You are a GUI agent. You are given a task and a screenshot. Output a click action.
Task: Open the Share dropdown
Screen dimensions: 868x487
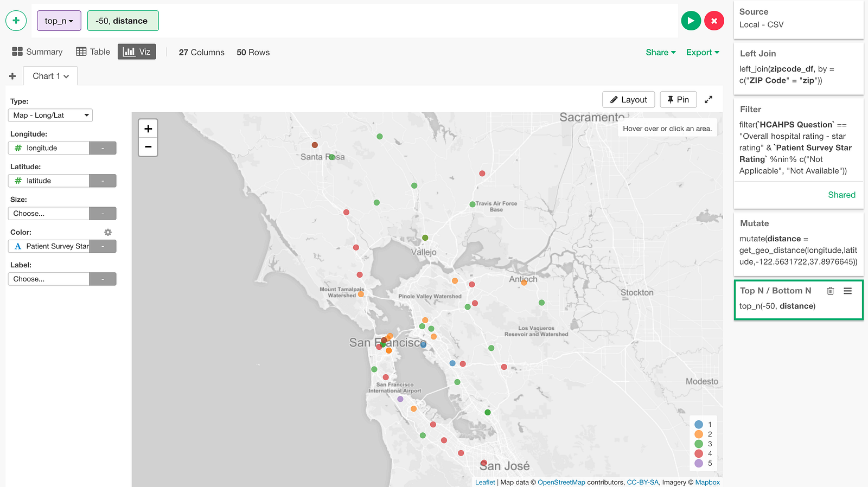661,52
